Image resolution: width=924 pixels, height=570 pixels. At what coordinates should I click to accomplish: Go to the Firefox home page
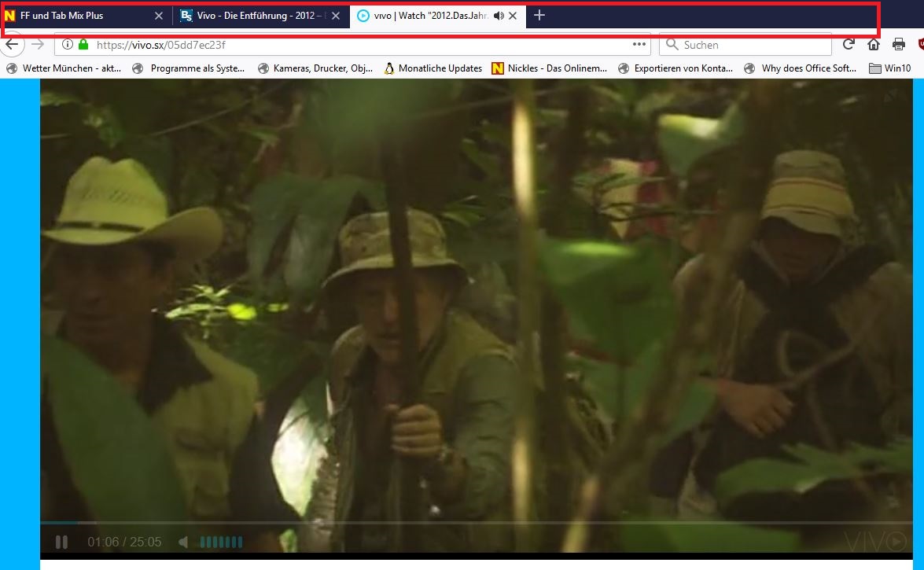coord(874,44)
